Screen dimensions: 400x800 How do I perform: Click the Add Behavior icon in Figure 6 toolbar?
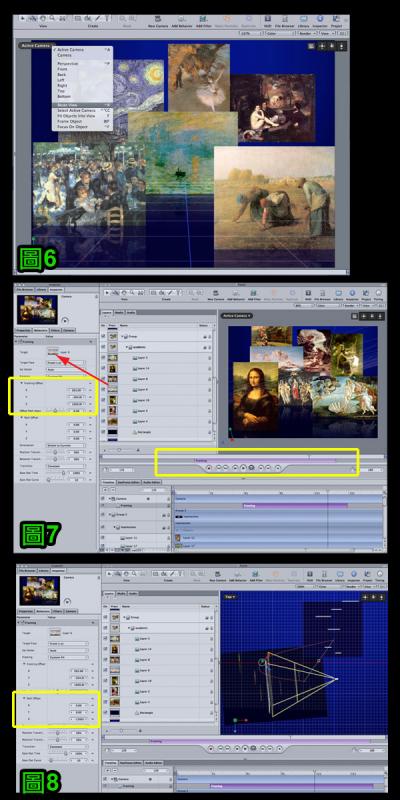point(178,19)
